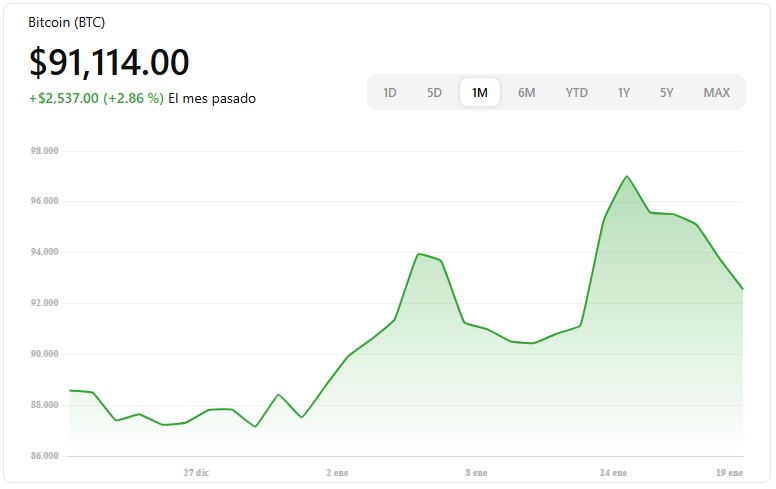
Task: Click the "8 ene" date axis label
Action: [x=476, y=472]
